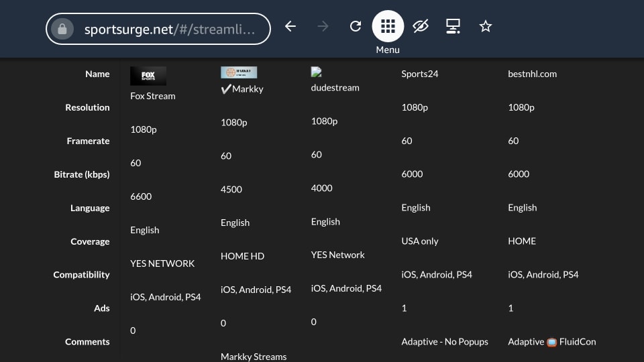This screenshot has width=644, height=362.
Task: Reload the current page
Action: (x=356, y=26)
